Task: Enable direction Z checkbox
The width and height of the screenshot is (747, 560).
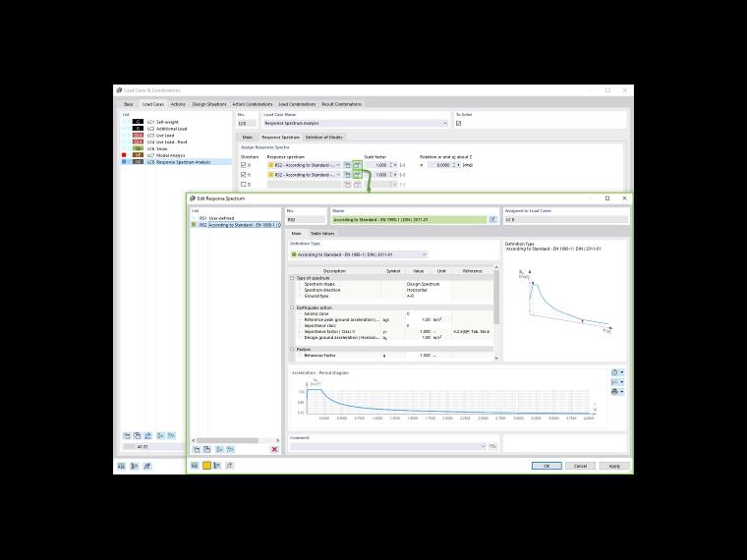Action: click(244, 185)
